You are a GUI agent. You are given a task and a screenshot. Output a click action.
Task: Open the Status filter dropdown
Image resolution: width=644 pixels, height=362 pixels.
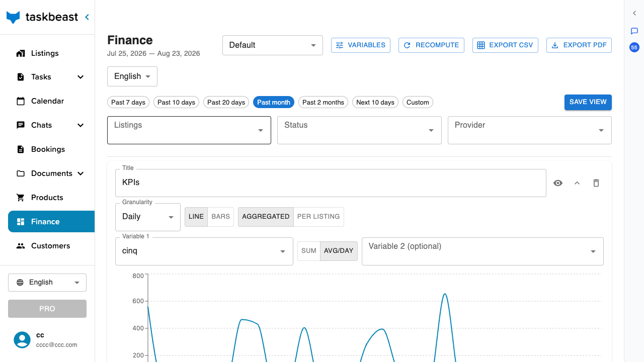tap(359, 130)
